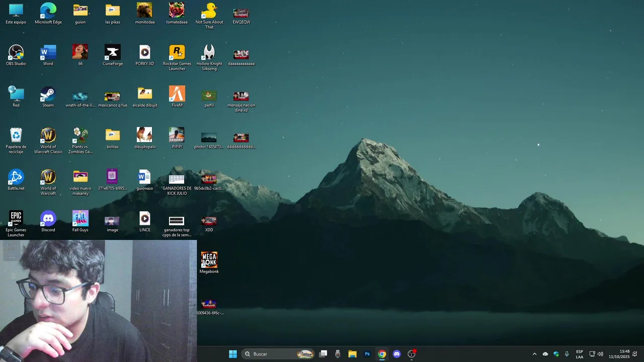Open the guionazo Word document
Image resolution: width=644 pixels, height=362 pixels.
point(144,180)
